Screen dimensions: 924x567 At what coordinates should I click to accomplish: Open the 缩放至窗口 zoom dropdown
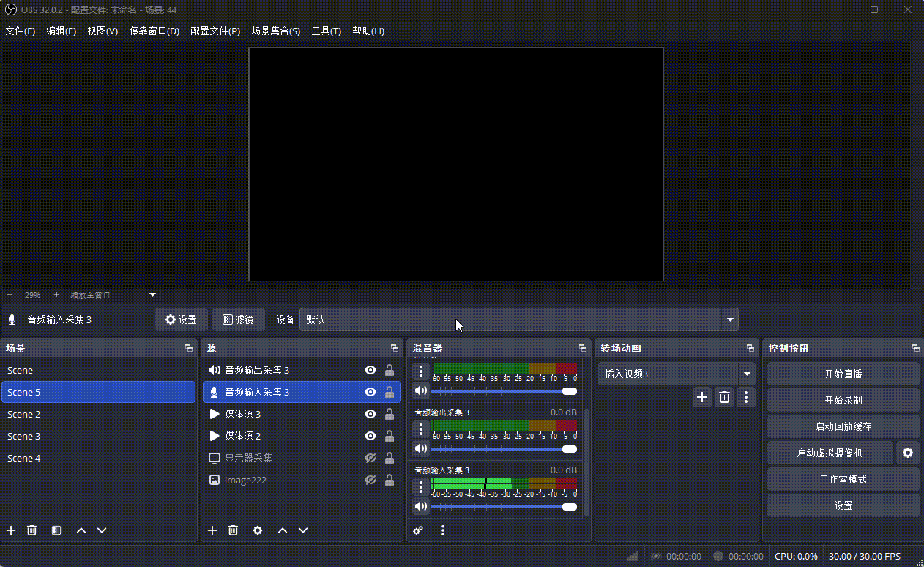[x=152, y=294]
